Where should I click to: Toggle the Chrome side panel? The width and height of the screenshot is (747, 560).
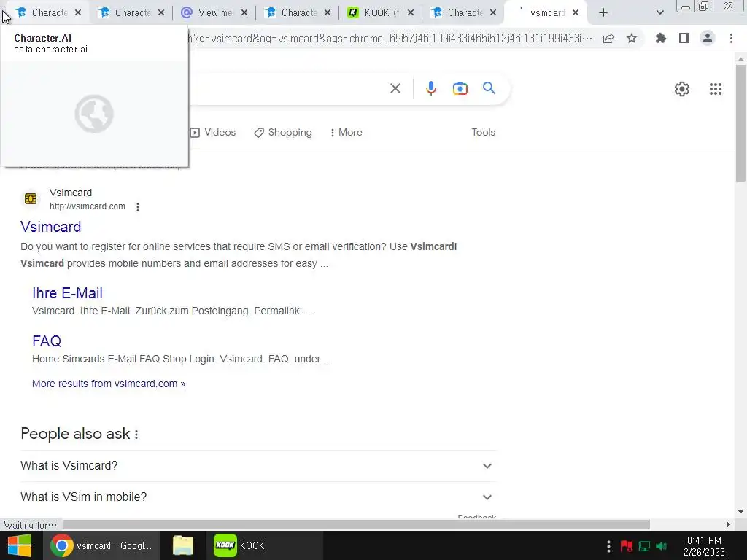684,38
